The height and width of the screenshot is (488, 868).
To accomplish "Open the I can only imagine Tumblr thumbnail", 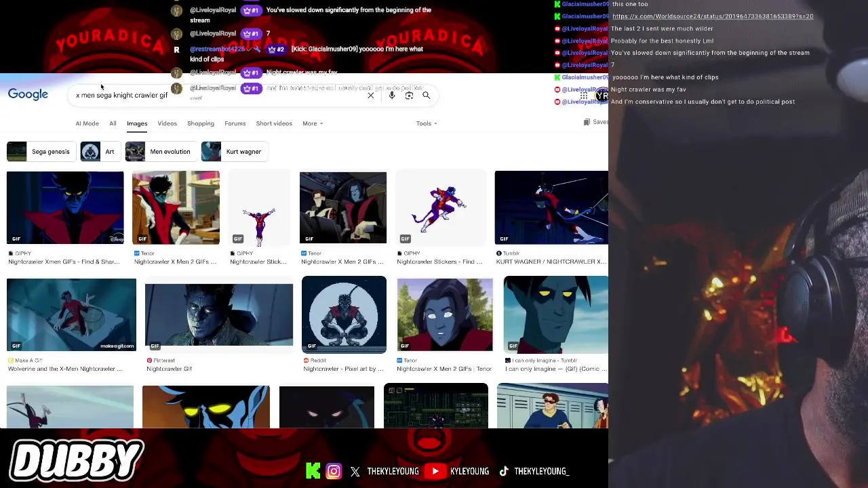I will pyautogui.click(x=556, y=314).
